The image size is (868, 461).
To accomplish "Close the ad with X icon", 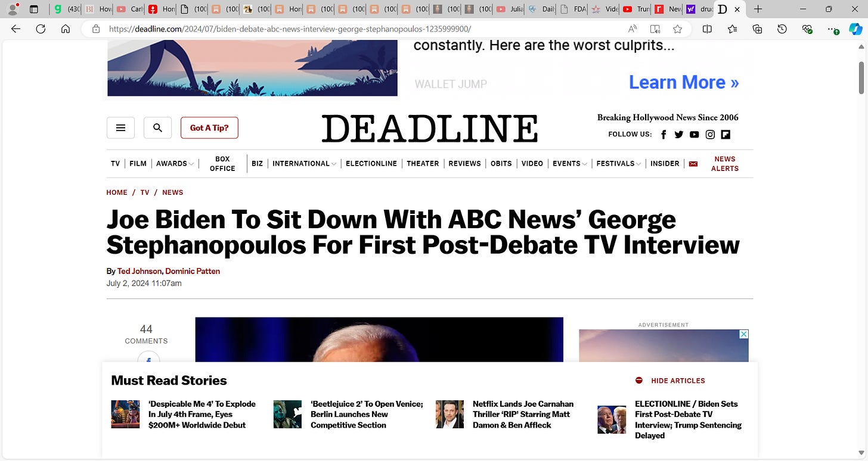I will [743, 334].
